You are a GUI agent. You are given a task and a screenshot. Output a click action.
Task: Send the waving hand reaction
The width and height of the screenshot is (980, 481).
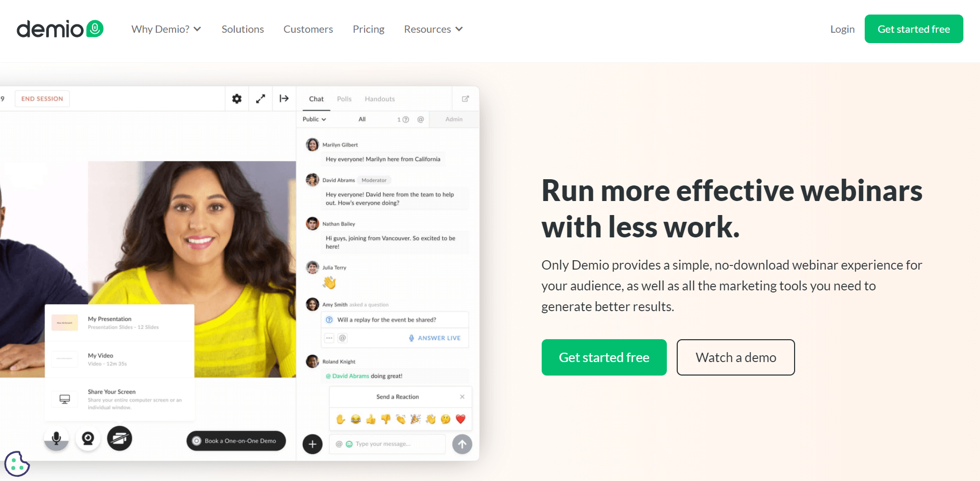(x=431, y=419)
